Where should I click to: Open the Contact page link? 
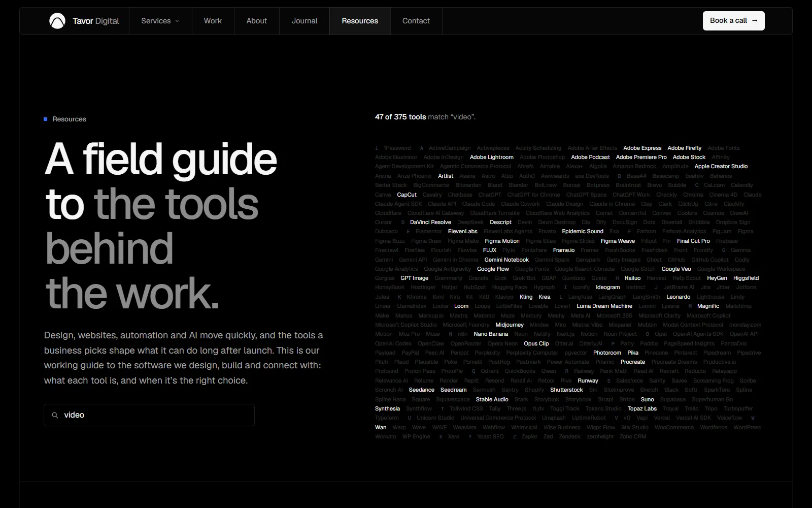[416, 21]
